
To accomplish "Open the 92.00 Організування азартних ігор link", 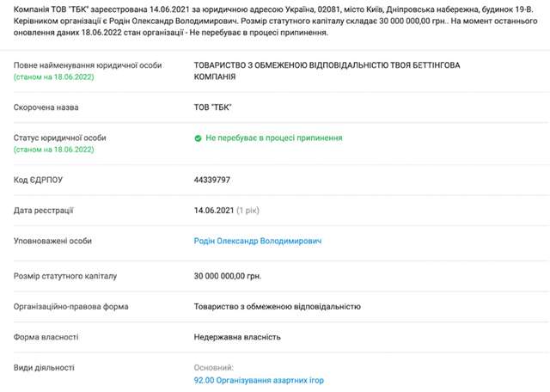I will click(x=259, y=379).
